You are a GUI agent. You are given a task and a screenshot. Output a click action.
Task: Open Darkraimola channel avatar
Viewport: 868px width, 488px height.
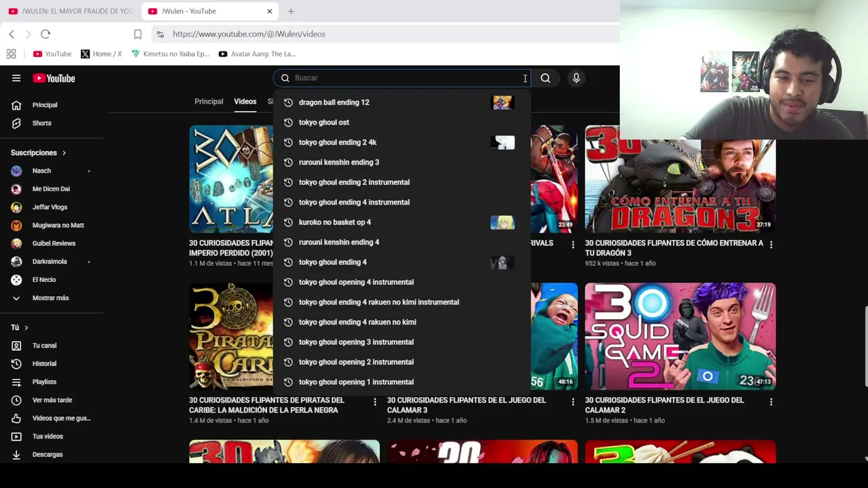(16, 262)
